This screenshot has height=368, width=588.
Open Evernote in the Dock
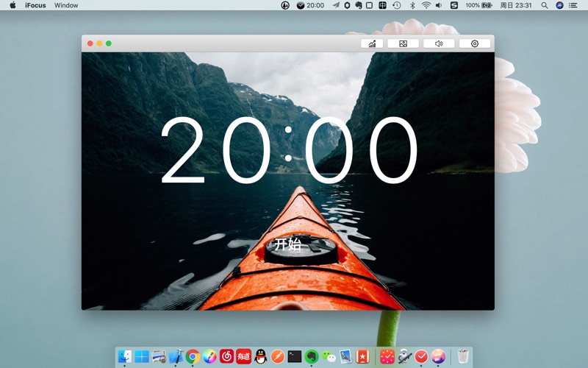[x=311, y=356]
